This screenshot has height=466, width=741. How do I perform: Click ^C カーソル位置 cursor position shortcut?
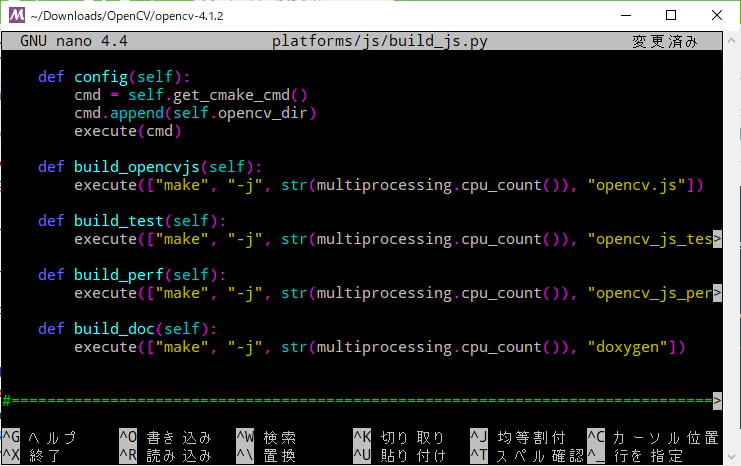coord(654,437)
